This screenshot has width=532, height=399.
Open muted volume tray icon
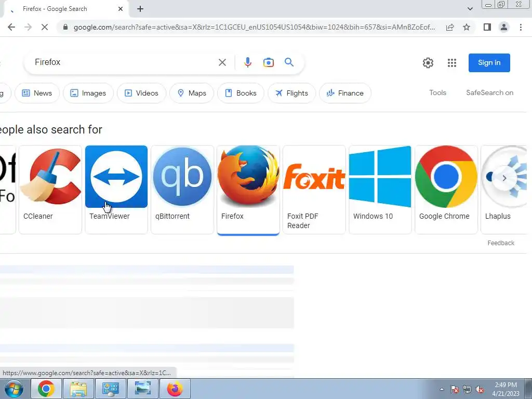(x=480, y=390)
